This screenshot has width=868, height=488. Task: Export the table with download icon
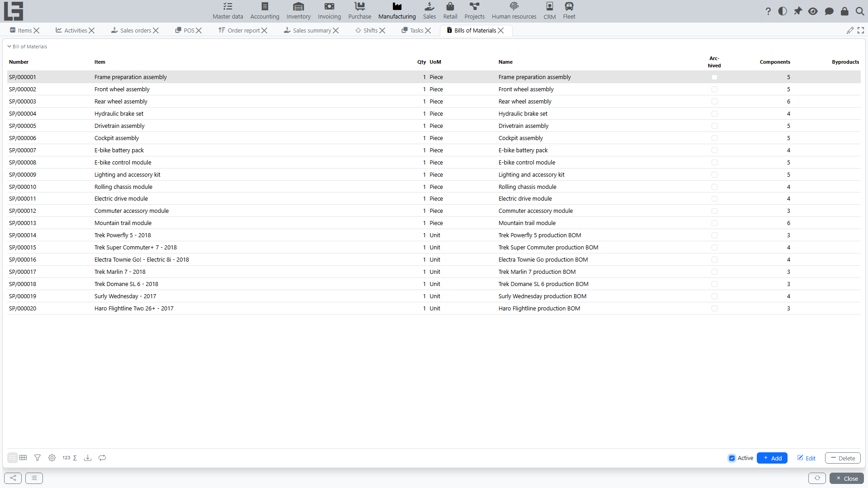[x=88, y=458]
